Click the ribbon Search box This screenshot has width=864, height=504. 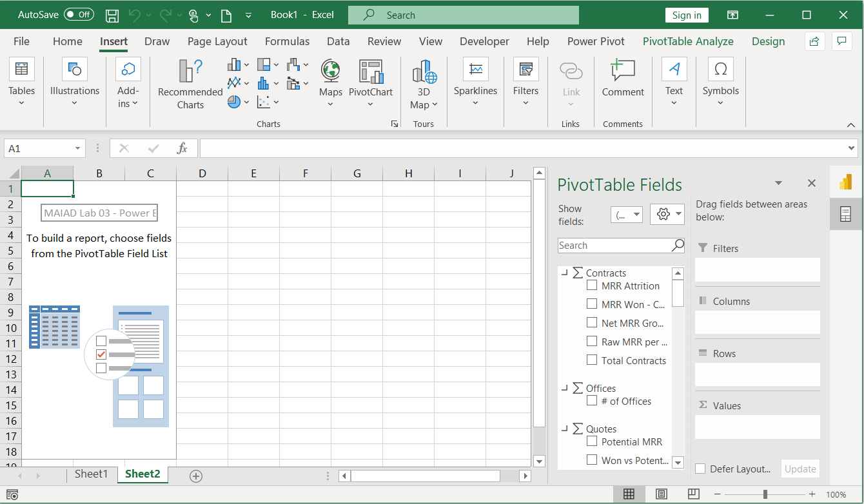click(464, 15)
